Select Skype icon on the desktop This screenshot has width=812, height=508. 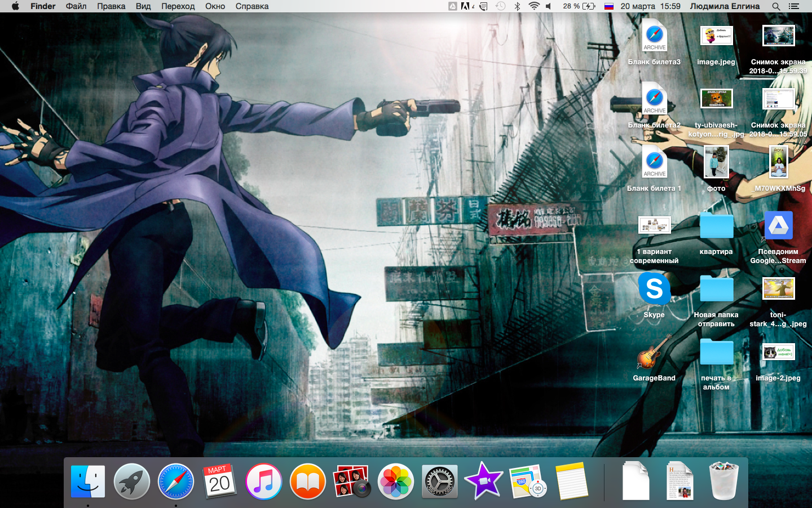pos(654,289)
